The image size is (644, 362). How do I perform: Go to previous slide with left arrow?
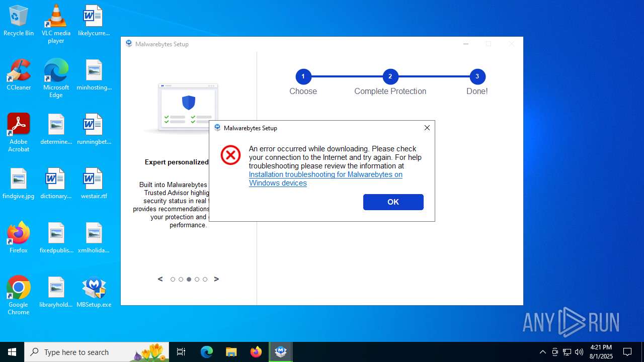point(160,279)
